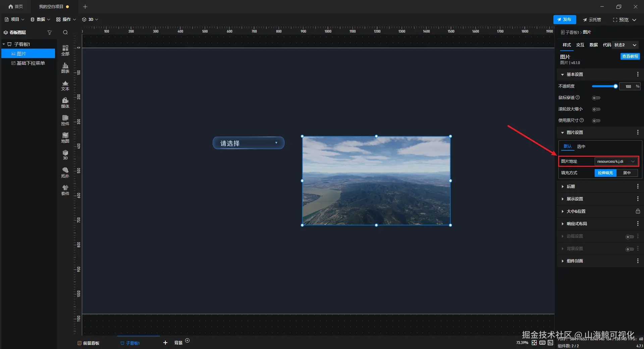Enable the 边框设置 switch

click(x=630, y=237)
